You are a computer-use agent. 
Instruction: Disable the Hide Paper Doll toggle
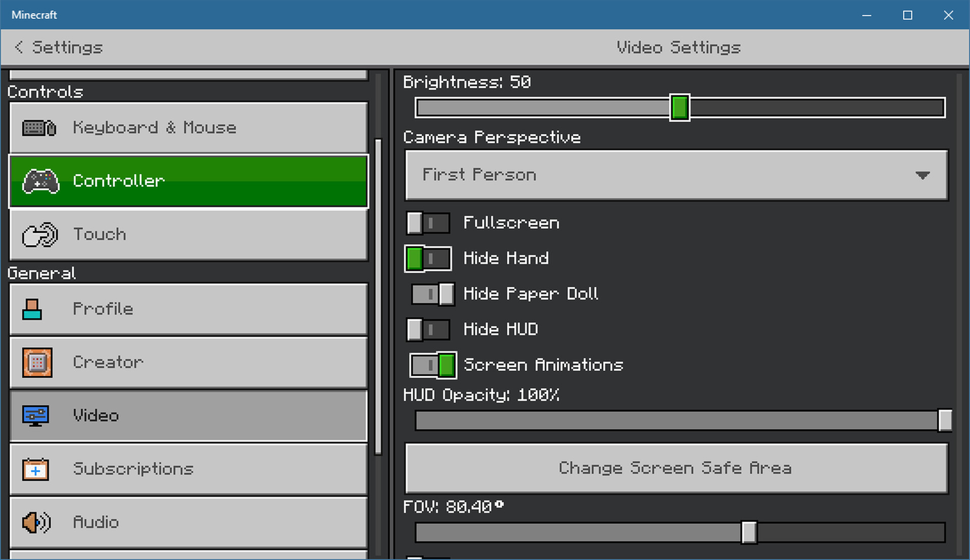[433, 294]
